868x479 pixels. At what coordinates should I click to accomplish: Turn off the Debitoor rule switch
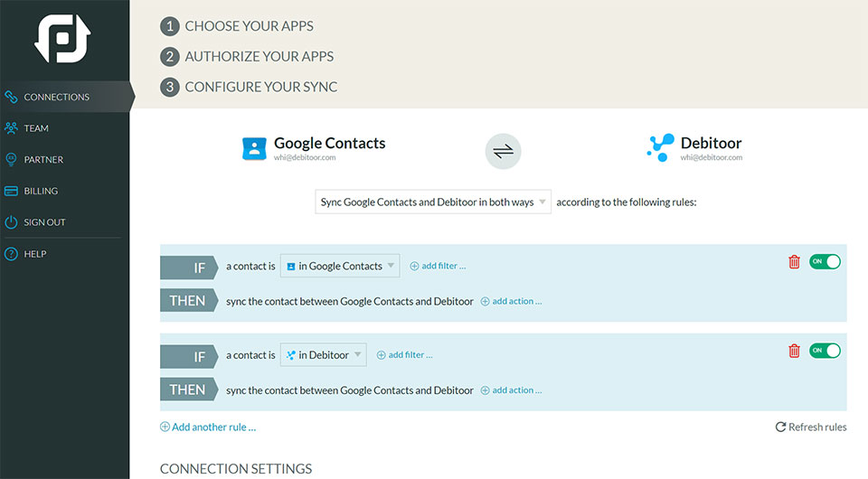pos(825,351)
